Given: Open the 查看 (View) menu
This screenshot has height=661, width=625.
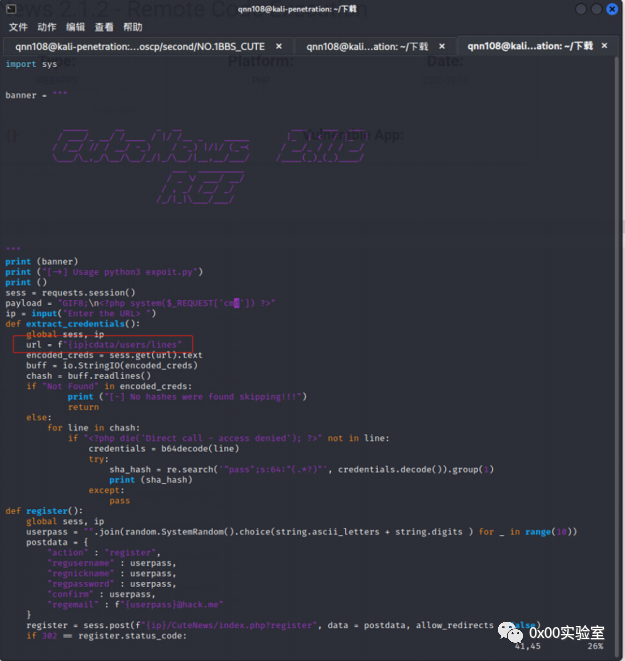Looking at the screenshot, I should click(104, 27).
